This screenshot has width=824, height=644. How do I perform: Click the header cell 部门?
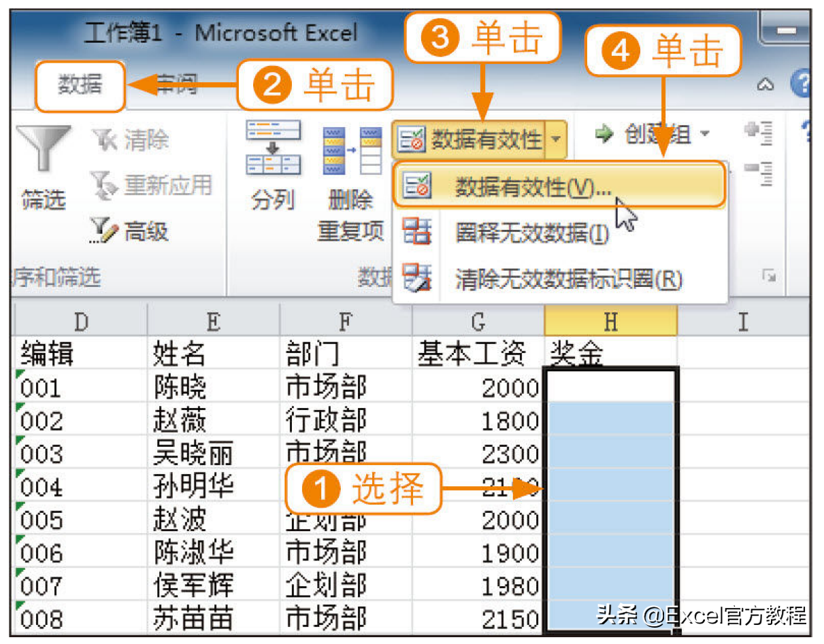(x=346, y=354)
